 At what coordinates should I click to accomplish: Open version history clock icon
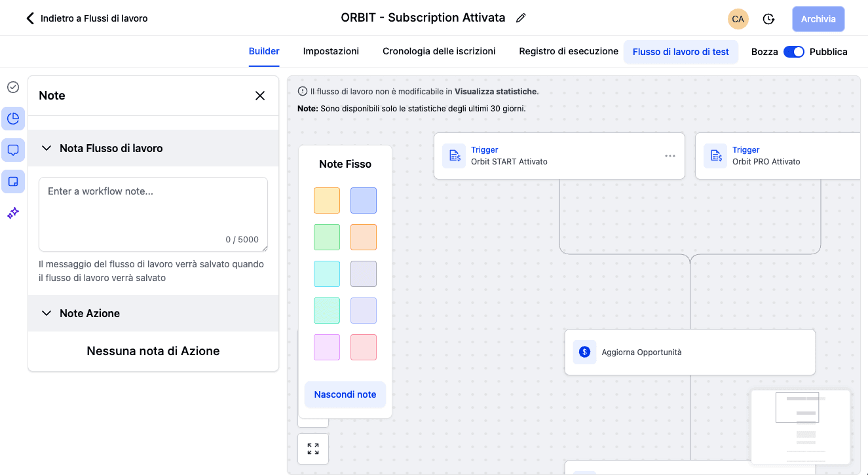click(x=769, y=19)
